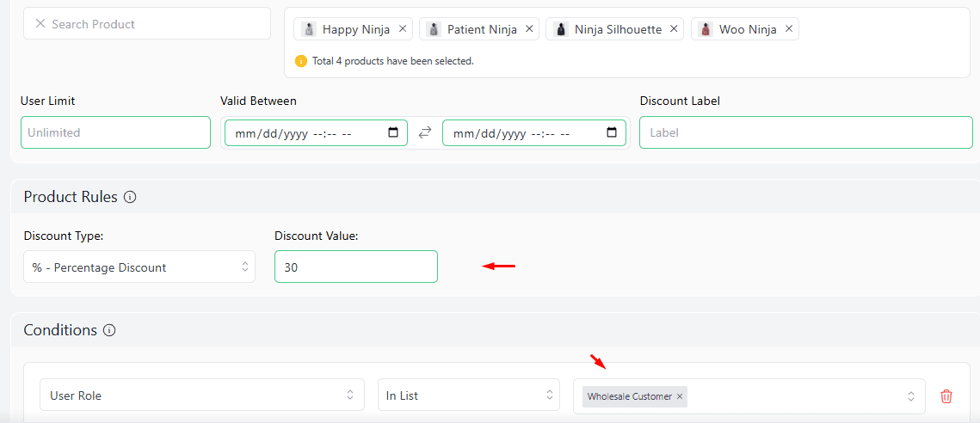Click the Conditions info icon
980x423 pixels.
(109, 330)
